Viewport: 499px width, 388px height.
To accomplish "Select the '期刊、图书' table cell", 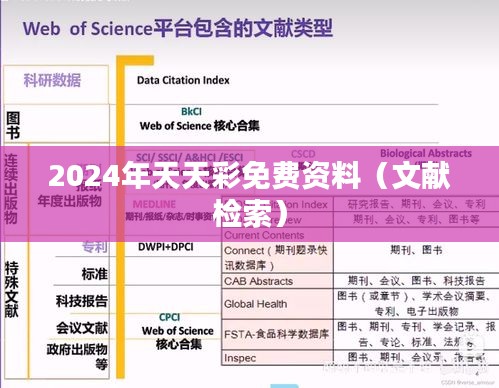I will [x=416, y=250].
